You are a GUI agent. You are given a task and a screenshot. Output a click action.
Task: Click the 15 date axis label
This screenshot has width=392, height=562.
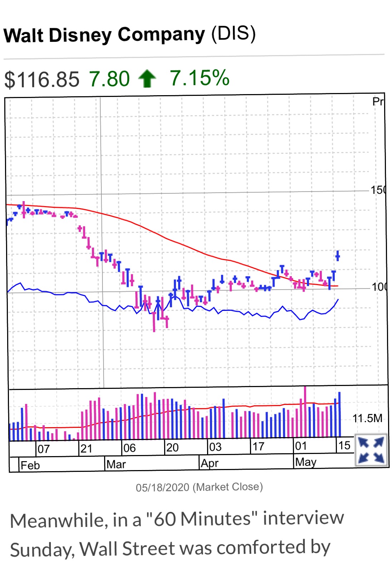[x=344, y=445]
